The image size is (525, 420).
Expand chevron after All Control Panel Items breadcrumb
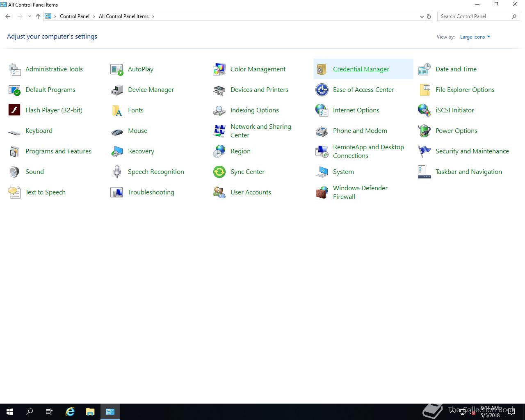coord(153,16)
